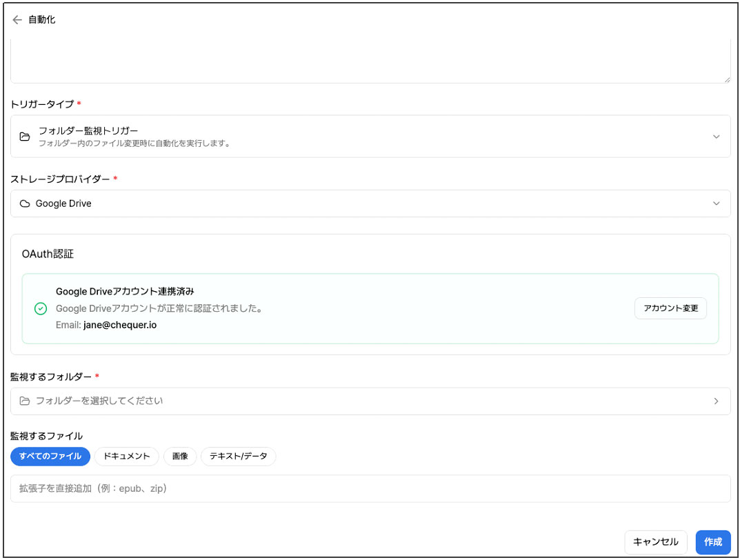Expand the ストレージプロバイダー selector
Viewport: 740px width, 560px height.
(x=715, y=203)
